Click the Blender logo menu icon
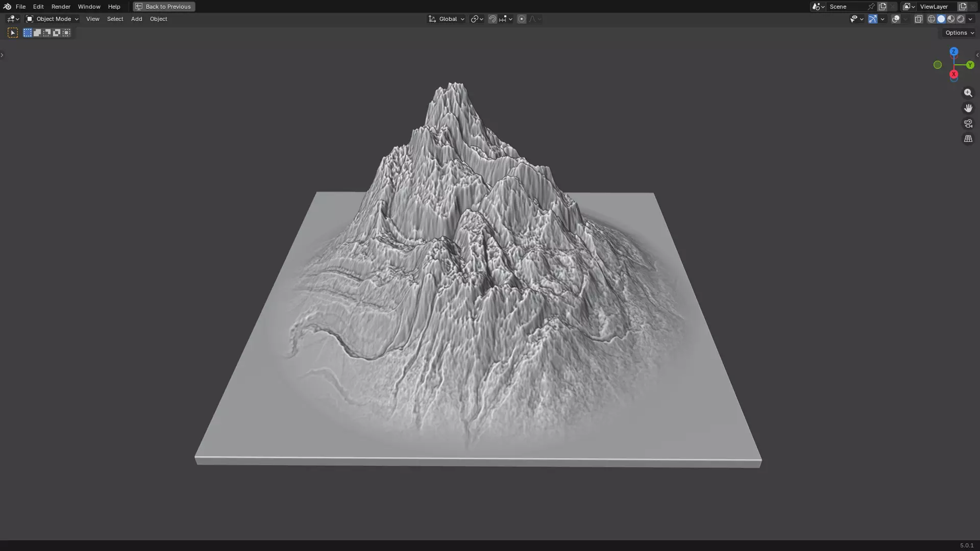Screen dimensions: 980x551 tap(7, 7)
